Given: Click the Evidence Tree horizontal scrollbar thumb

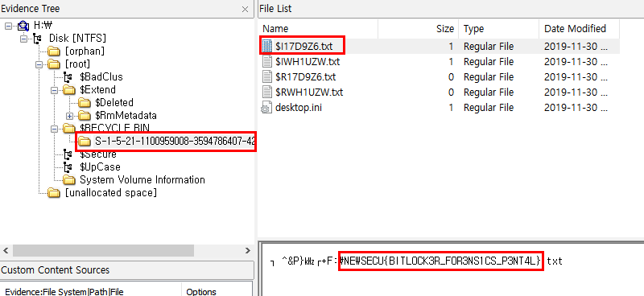Looking at the screenshot, I should pyautogui.click(x=103, y=250).
